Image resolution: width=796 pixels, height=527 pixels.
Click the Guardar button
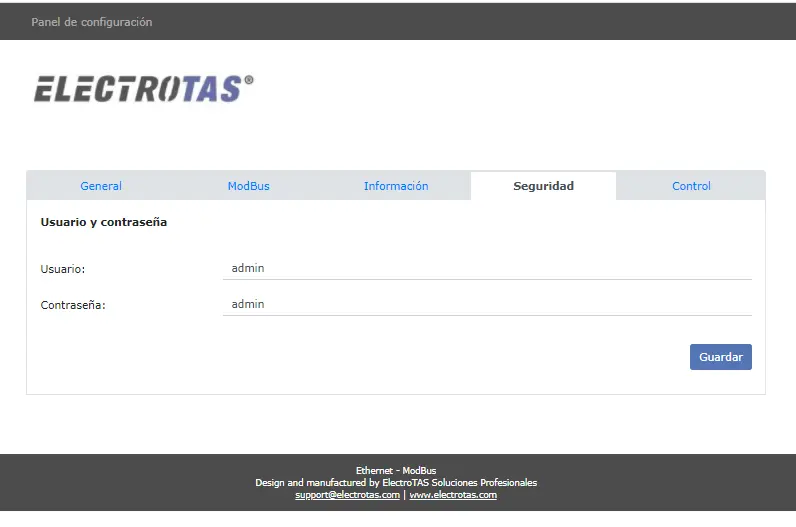720,357
